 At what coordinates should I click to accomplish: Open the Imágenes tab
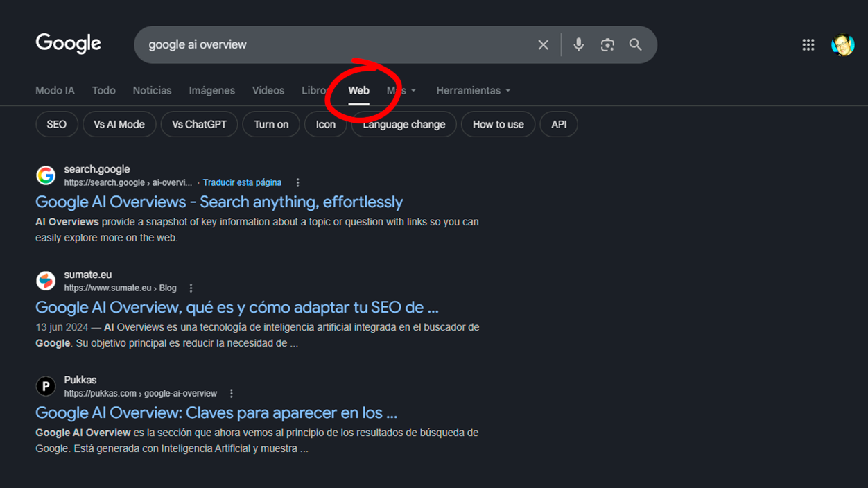pyautogui.click(x=212, y=91)
